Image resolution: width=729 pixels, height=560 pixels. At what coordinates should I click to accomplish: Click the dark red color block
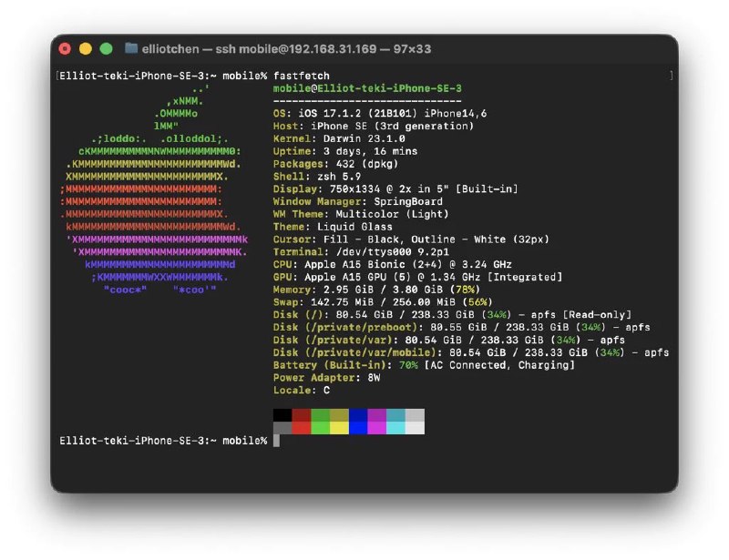click(302, 415)
